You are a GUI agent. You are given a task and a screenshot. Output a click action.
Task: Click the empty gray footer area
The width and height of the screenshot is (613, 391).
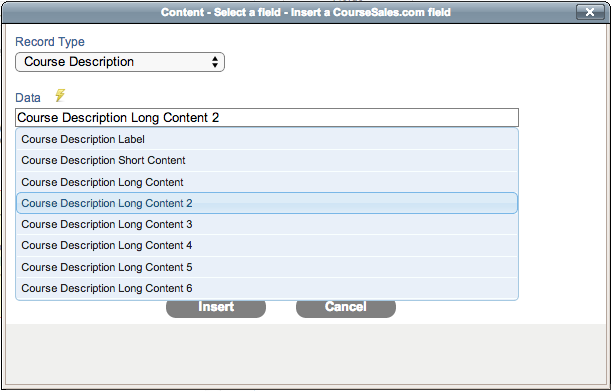[306, 354]
